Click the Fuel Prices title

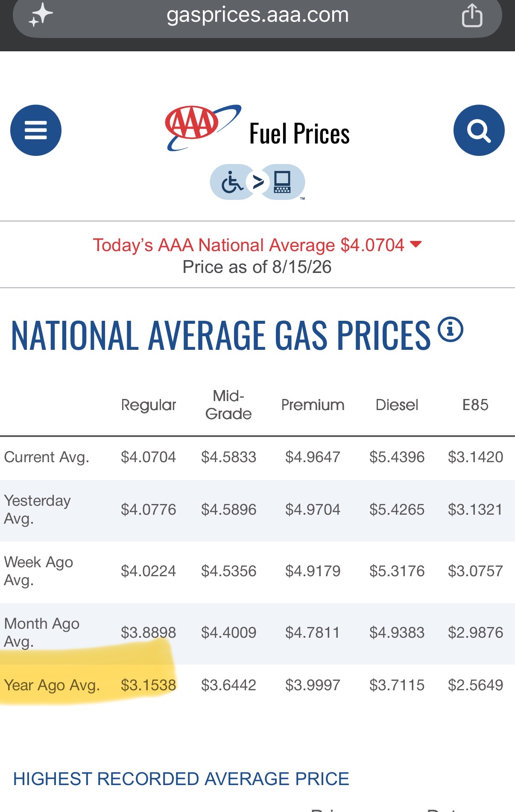coord(299,134)
